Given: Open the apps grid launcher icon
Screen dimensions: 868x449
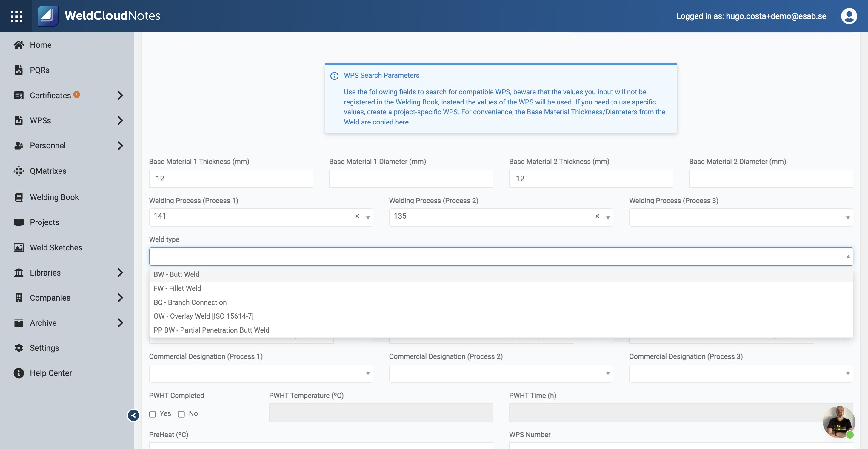Looking at the screenshot, I should point(16,16).
